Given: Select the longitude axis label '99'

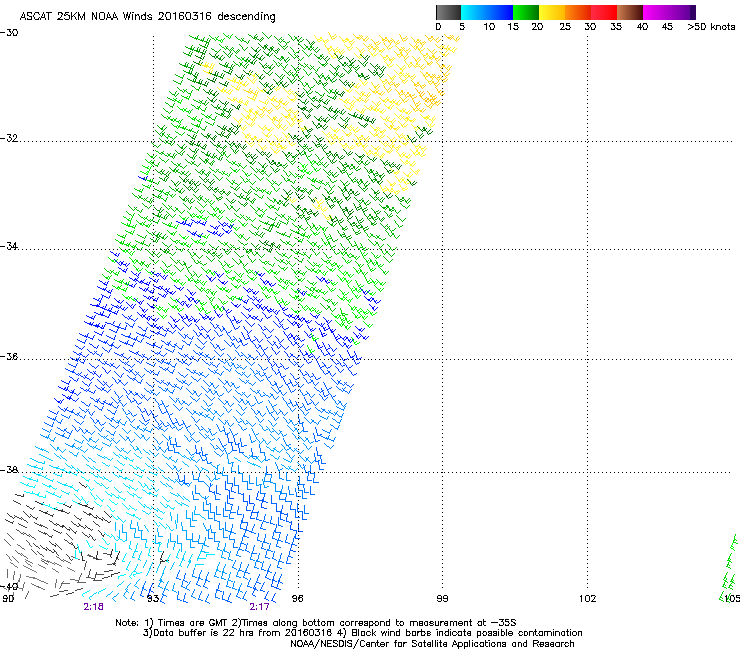Looking at the screenshot, I should [442, 599].
